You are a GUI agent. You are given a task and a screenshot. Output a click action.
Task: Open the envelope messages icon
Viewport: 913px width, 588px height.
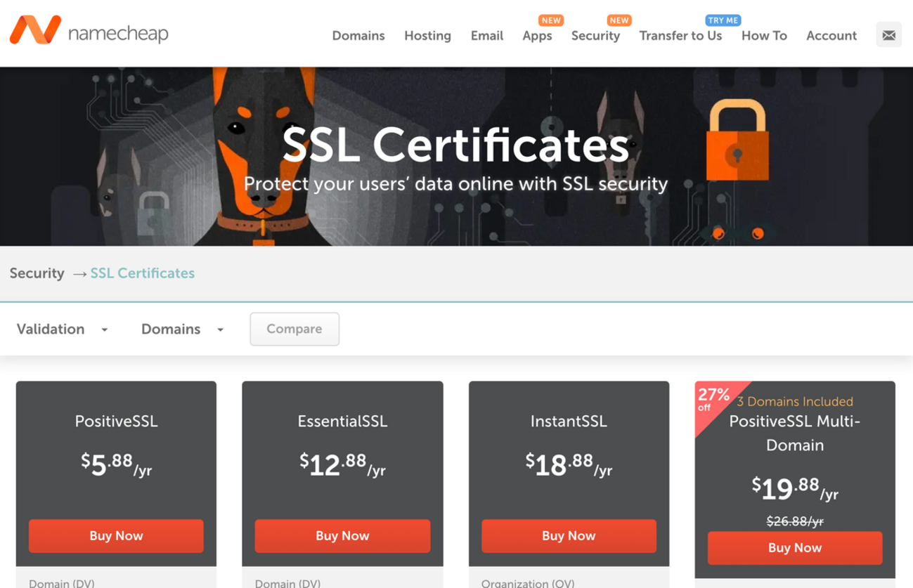[x=888, y=35]
